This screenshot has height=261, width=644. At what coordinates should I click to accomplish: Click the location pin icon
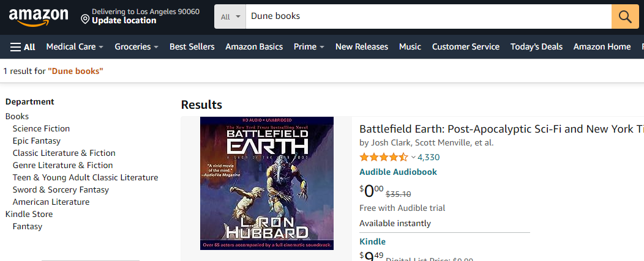(x=85, y=20)
